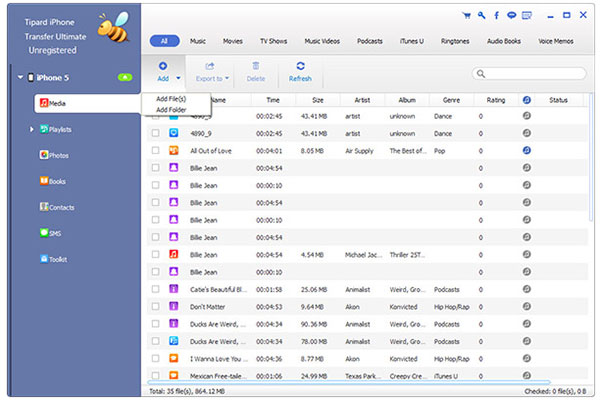The image size is (600, 400).
Task: Click the search magnifier icon
Action: (481, 73)
